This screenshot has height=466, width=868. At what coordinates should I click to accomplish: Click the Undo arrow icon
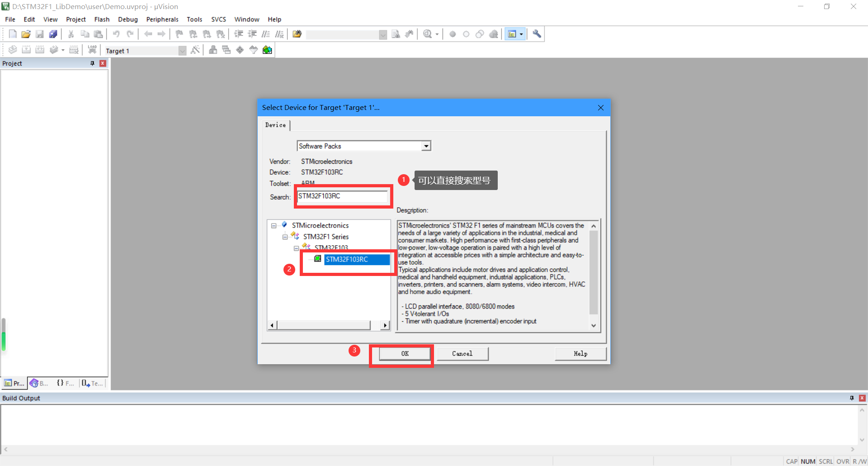coord(116,34)
